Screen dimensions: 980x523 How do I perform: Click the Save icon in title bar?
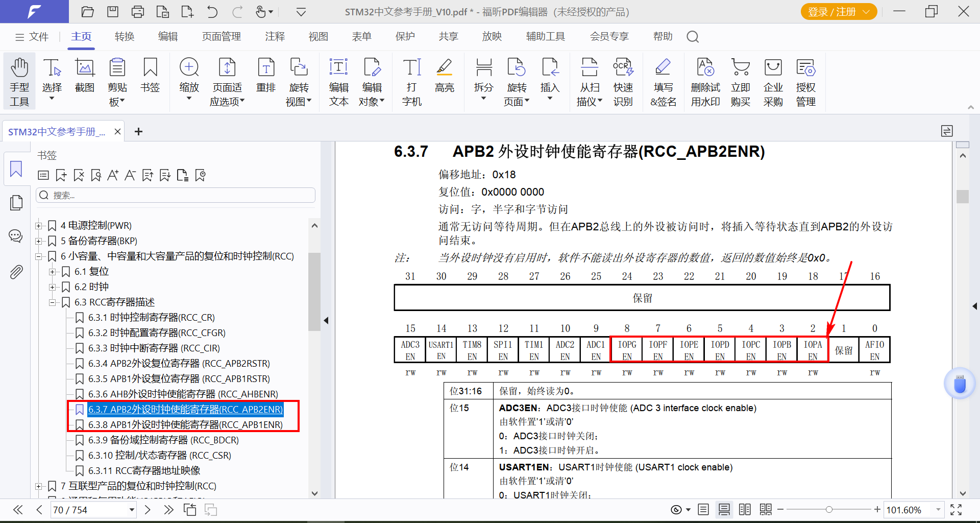[113, 11]
